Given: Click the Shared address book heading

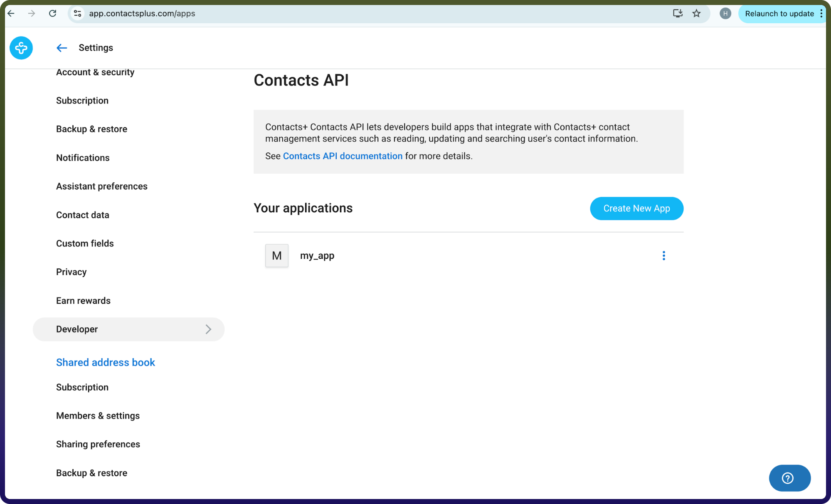Looking at the screenshot, I should 106,362.
